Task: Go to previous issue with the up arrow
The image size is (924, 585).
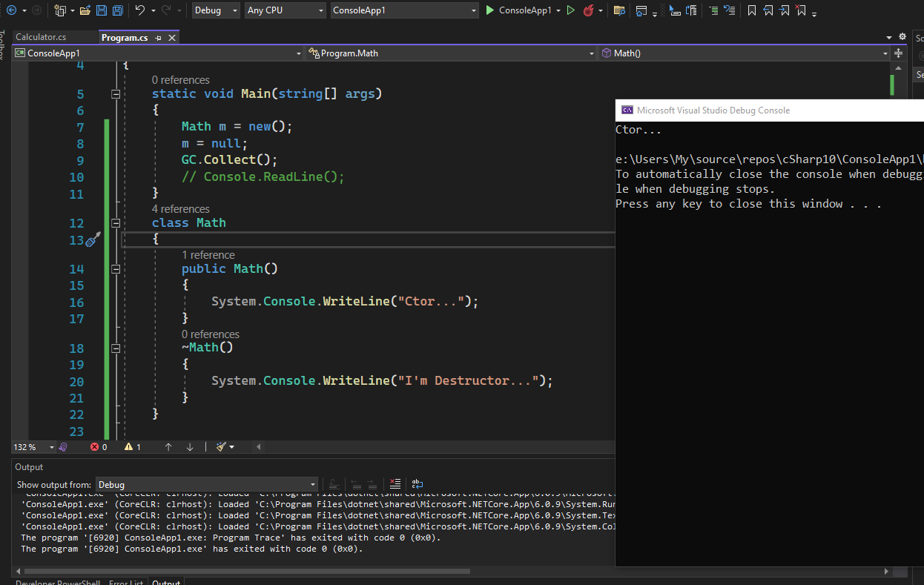Action: tap(168, 447)
